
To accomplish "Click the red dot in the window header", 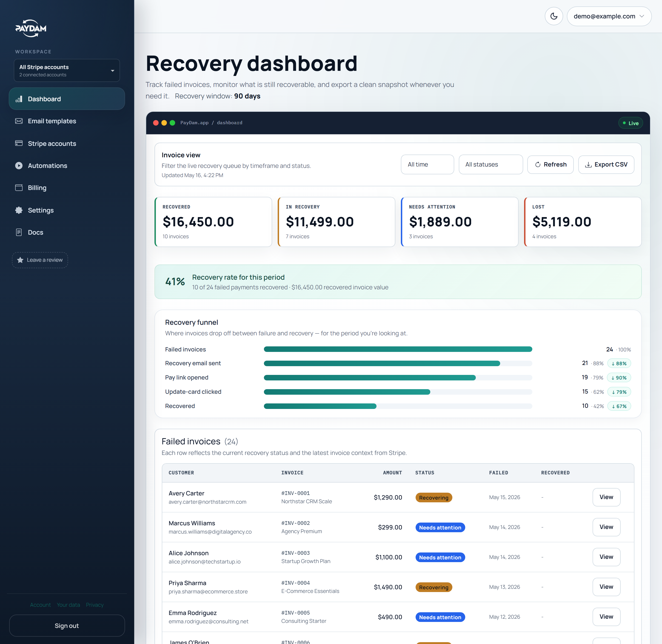I will [156, 123].
